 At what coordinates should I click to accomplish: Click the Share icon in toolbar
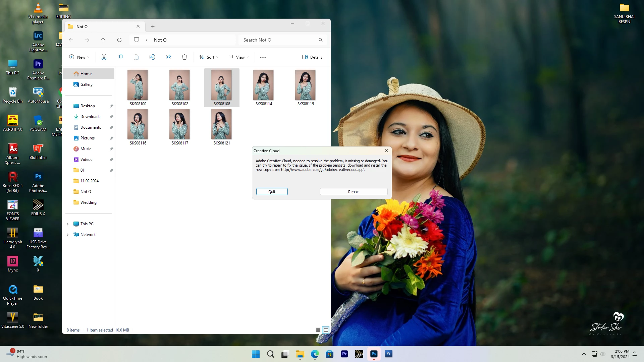(x=168, y=57)
